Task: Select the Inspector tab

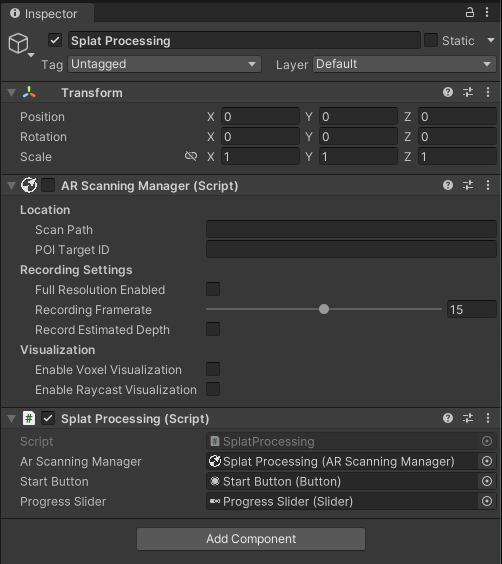Action: point(47,13)
